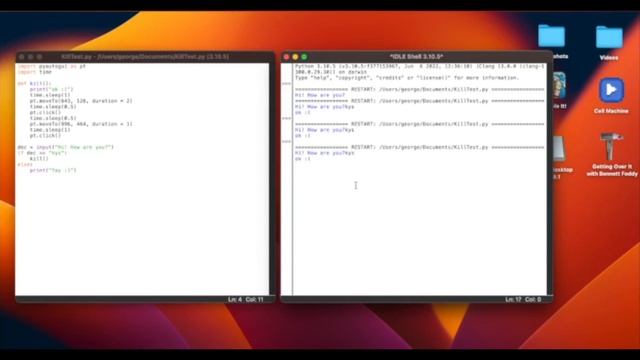Click the IDLE Shell 3.10.5 title bar

coord(416,57)
